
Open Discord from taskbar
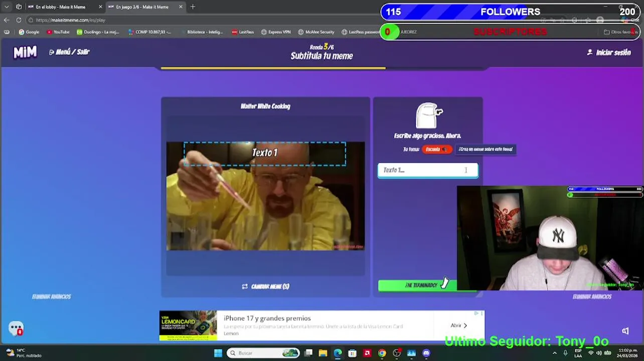pos(426,353)
